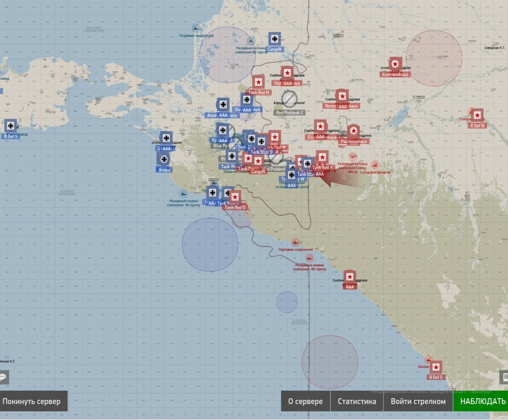The height and width of the screenshot is (420, 508).
Task: Select the Korenovskaya red star airfield icon
Action: click(395, 64)
